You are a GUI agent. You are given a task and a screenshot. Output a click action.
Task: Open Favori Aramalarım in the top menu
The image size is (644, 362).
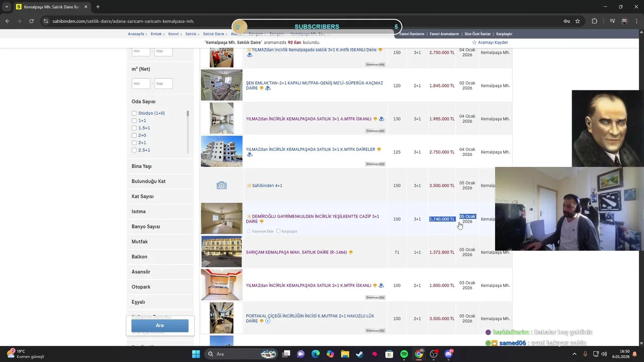click(x=444, y=34)
